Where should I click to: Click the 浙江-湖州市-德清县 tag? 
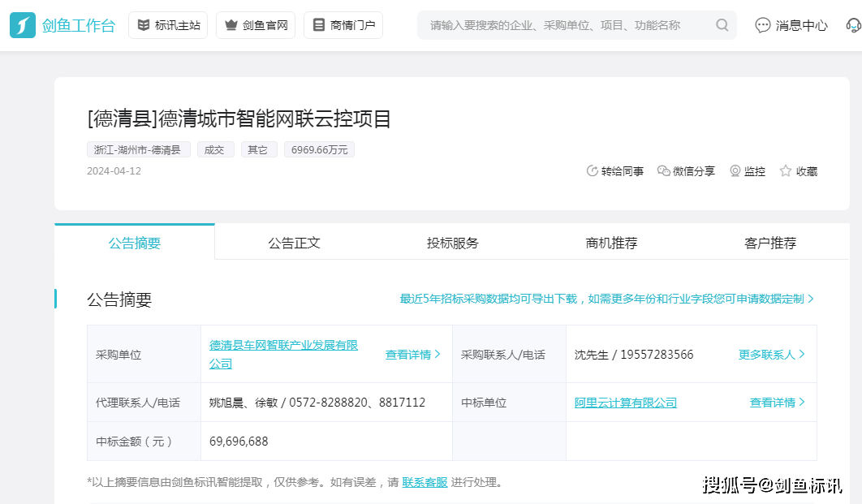pyautogui.click(x=138, y=150)
